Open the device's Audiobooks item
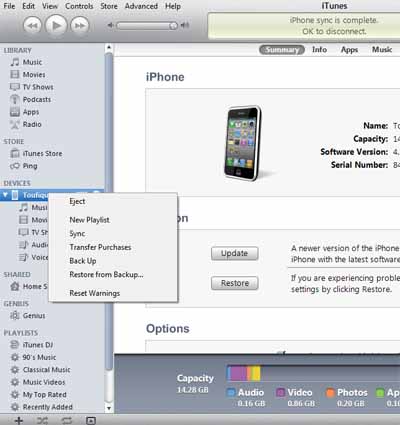400x425 pixels. tap(33, 245)
